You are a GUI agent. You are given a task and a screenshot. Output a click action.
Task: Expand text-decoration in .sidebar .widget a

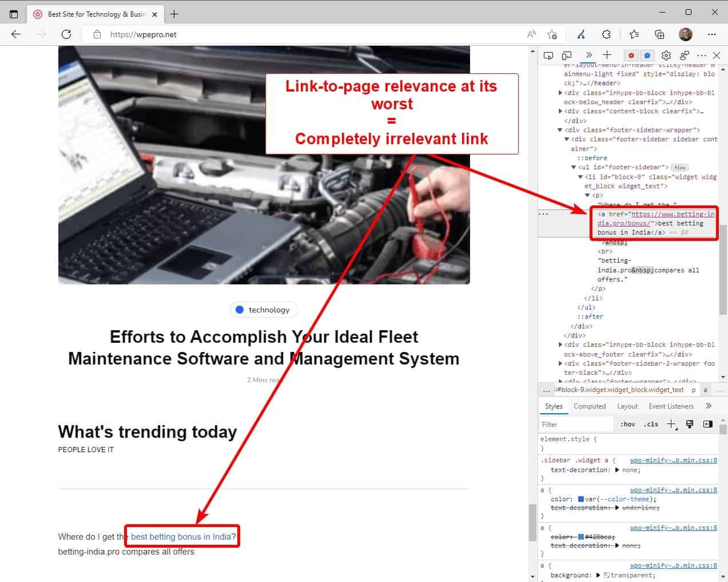[x=617, y=470]
